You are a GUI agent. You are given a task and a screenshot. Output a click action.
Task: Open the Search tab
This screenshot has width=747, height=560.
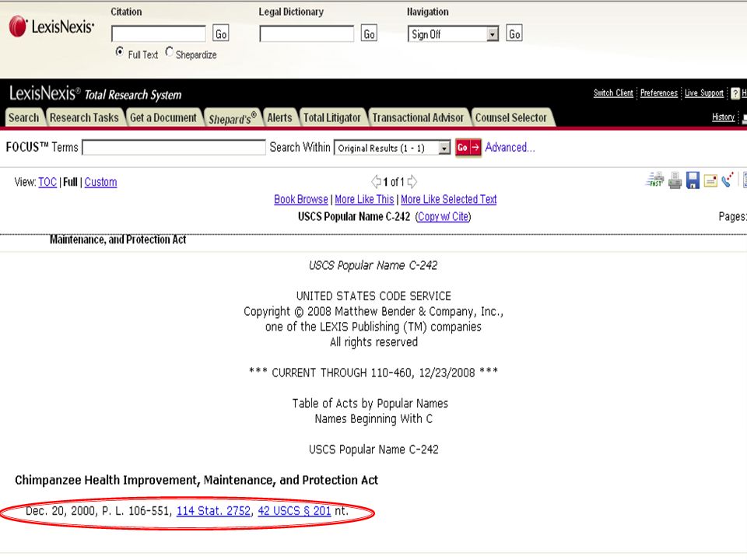click(x=24, y=117)
